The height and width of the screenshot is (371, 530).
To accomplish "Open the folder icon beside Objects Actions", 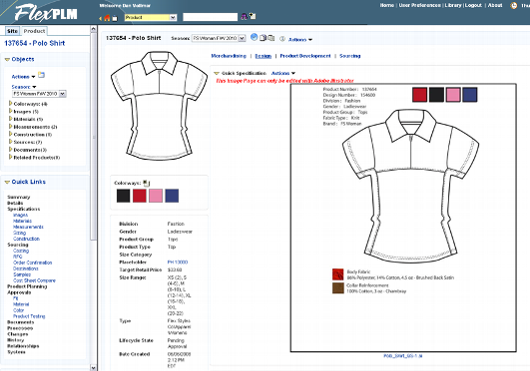I will pos(41,75).
